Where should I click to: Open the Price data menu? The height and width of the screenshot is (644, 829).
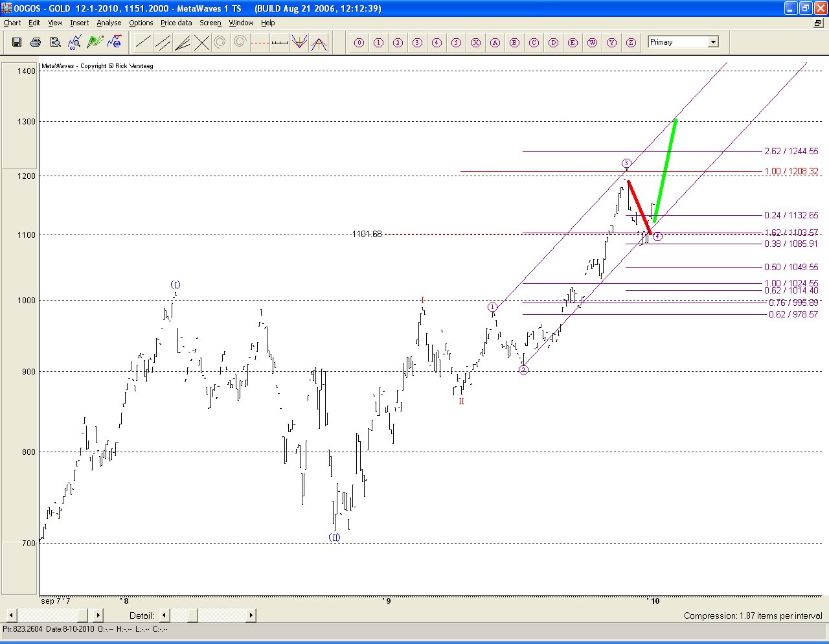[176, 23]
